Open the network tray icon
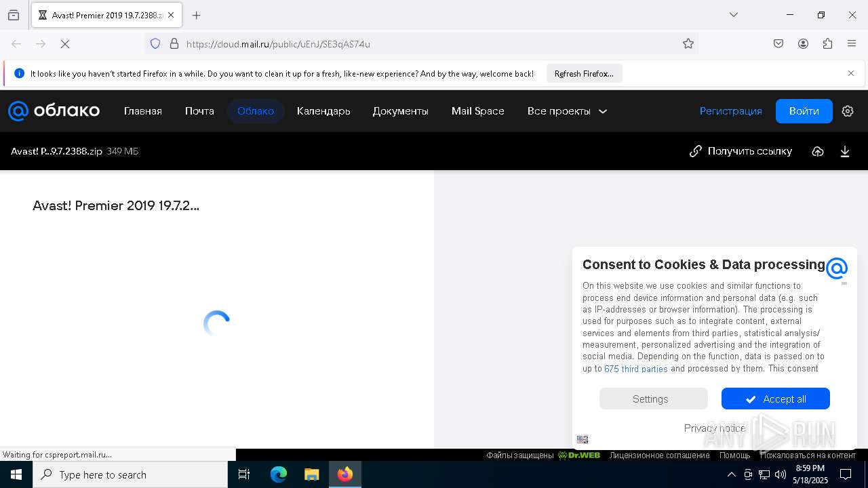868x488 pixels. (764, 474)
